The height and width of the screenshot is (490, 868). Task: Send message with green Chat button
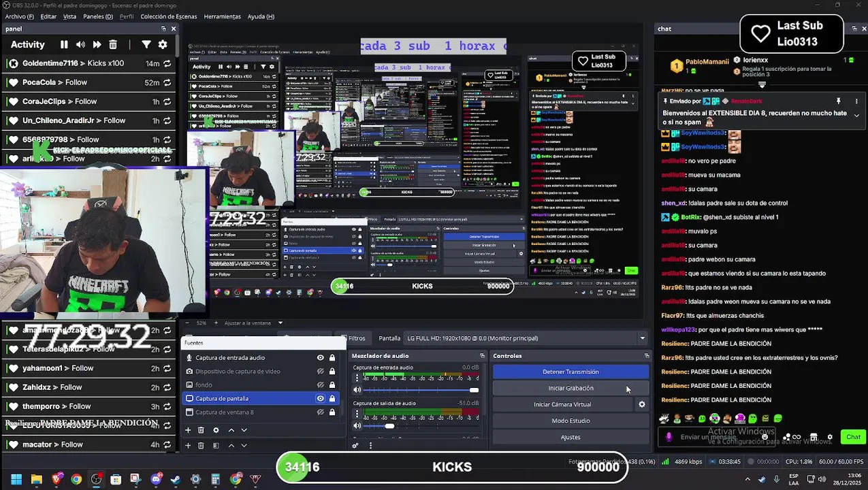[853, 437]
